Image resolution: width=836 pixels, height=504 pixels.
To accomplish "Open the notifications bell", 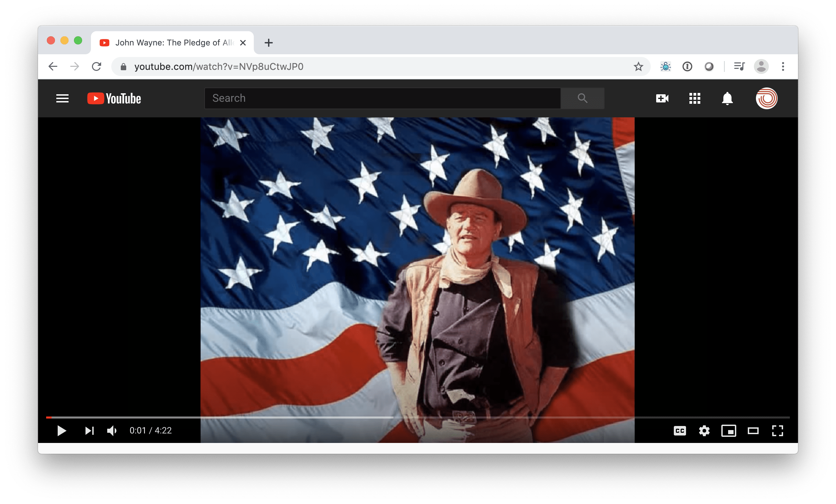I will pos(727,98).
